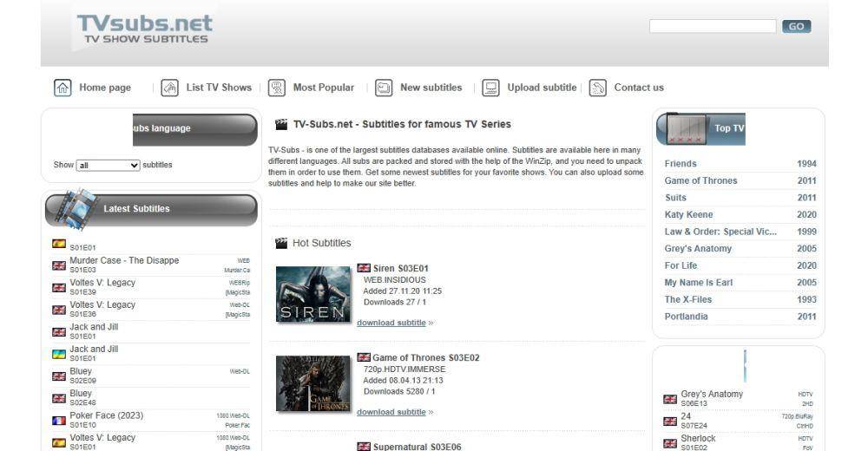Open the Home page menu item
This screenshot has width=868, height=451.
tap(105, 88)
